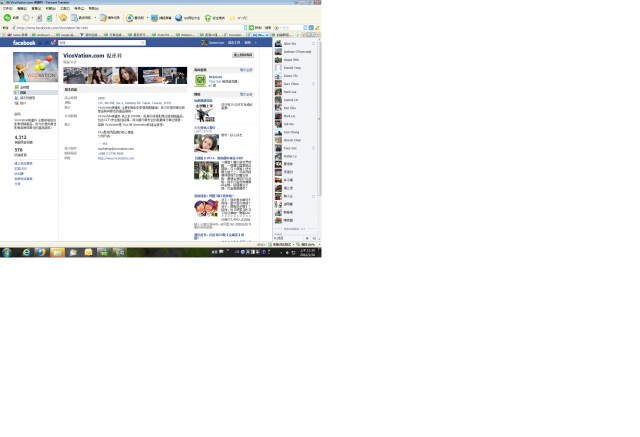640x437 pixels.
Task: Click Facebook notifications globe with red badge
Action: tap(53, 42)
